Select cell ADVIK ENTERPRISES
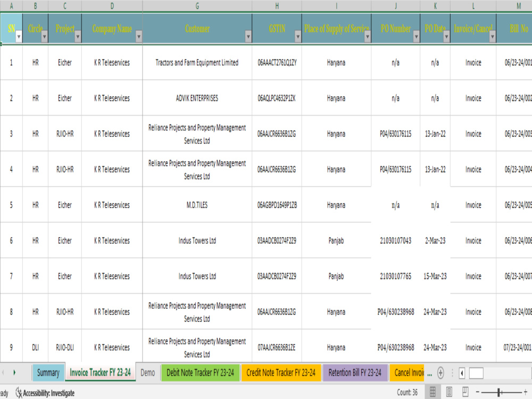532x399 pixels. pos(197,98)
